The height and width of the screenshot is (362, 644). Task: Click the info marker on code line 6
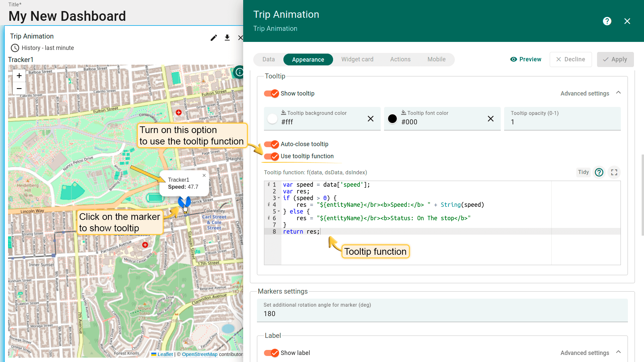pyautogui.click(x=268, y=218)
